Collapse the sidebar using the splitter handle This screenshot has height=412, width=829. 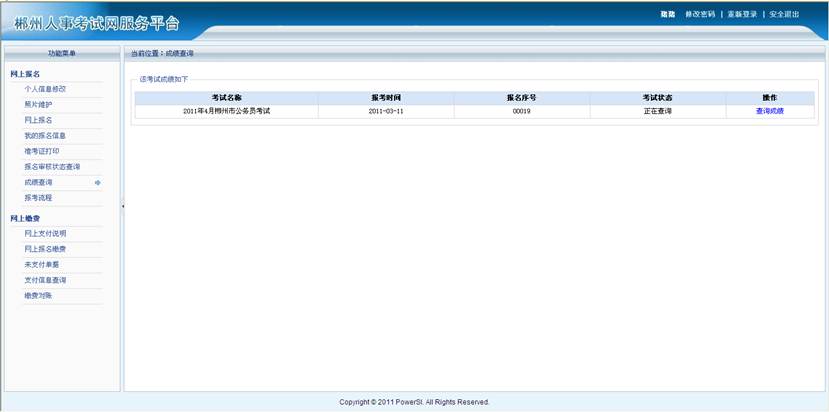tap(122, 206)
